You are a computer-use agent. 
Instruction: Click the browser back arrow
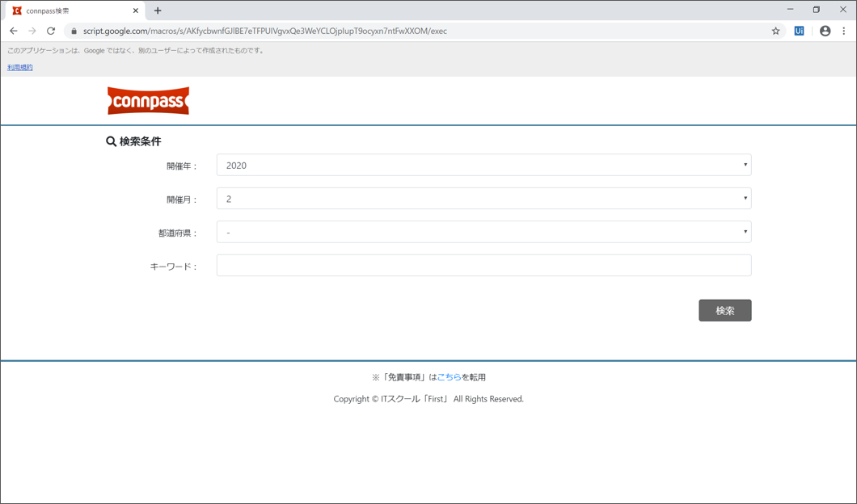14,31
